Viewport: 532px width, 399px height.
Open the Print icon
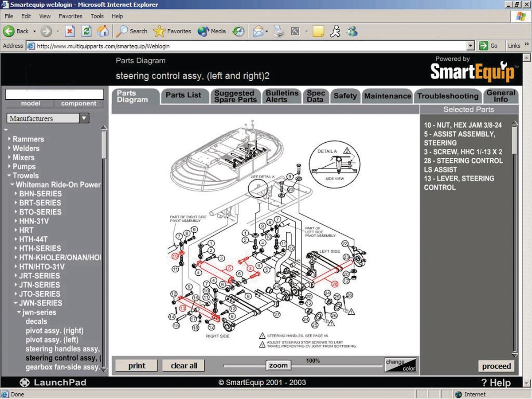[x=278, y=31]
